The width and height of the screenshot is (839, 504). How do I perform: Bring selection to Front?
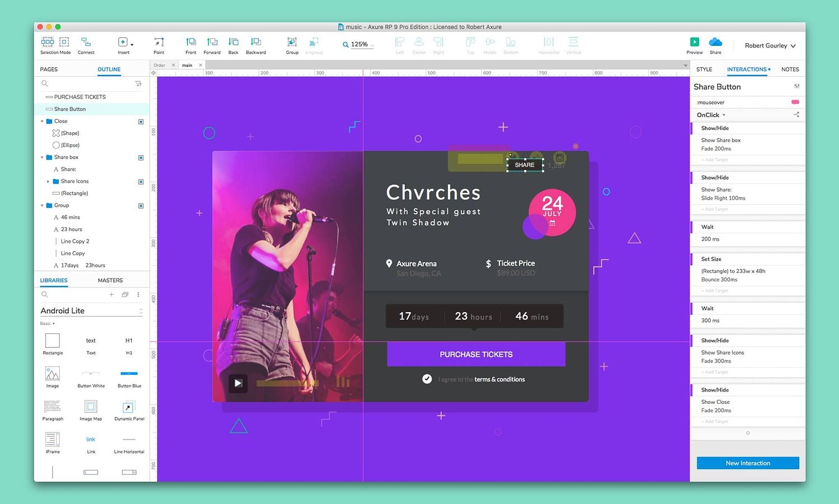[191, 42]
